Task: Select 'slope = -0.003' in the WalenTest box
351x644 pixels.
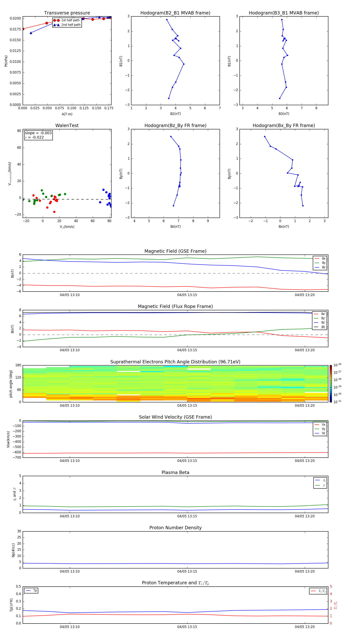Action: tap(38, 133)
